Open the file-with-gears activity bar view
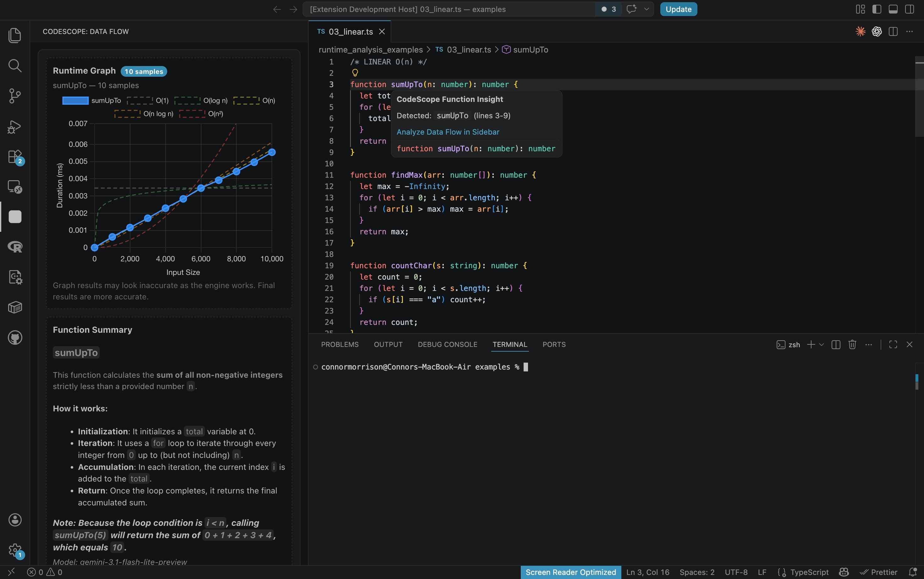The height and width of the screenshot is (579, 924). tap(15, 277)
